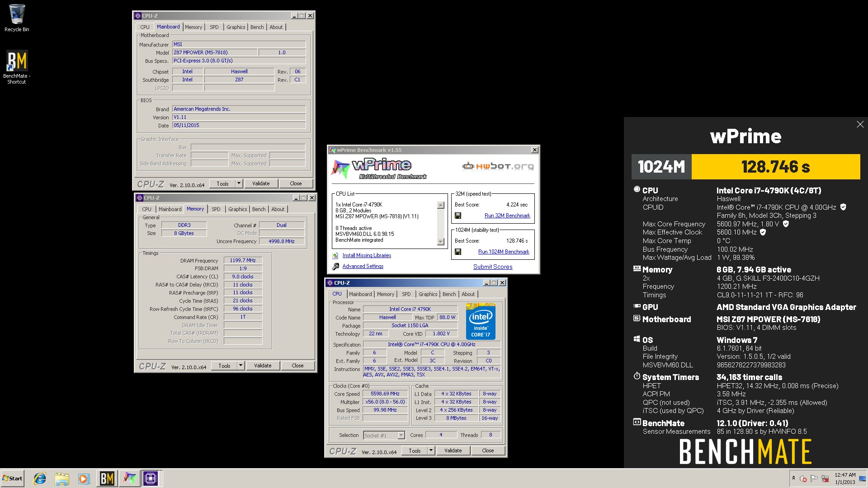Click the Core Speed 5598.69 MHz field
The height and width of the screenshot is (488, 868).
tap(385, 394)
